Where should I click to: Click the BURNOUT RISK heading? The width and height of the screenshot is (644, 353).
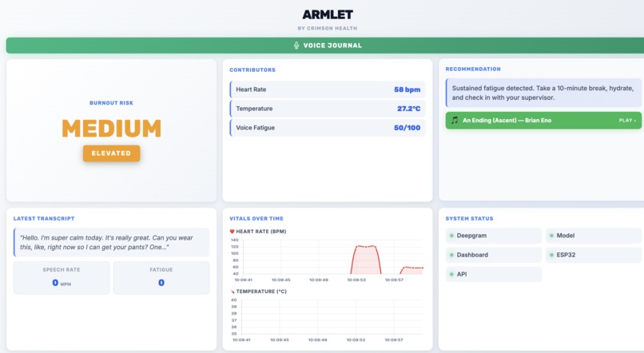coord(111,103)
